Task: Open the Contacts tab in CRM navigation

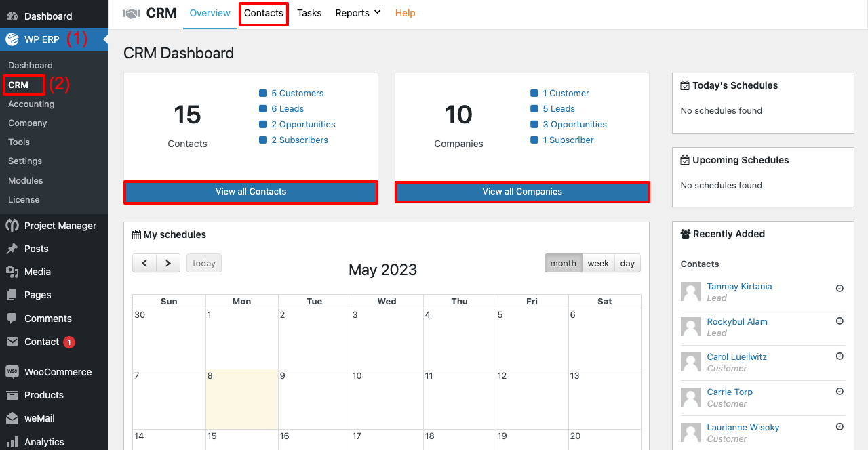Action: pos(264,13)
